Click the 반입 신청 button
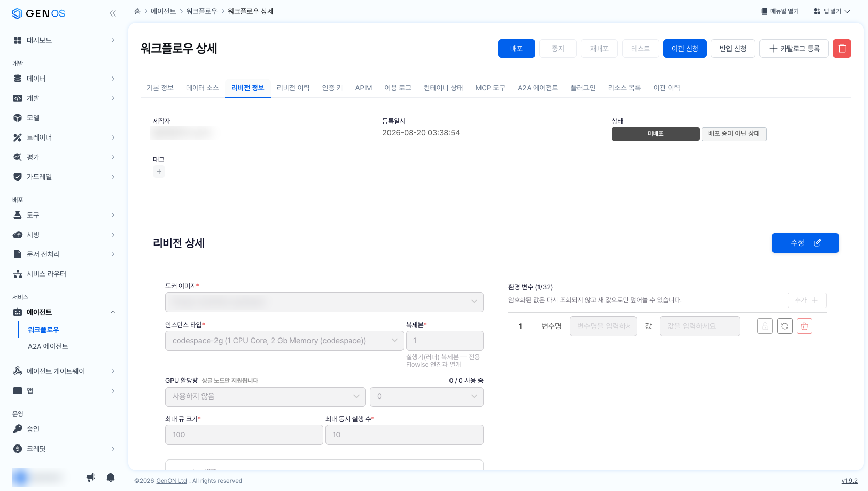The image size is (868, 491). (x=733, y=49)
